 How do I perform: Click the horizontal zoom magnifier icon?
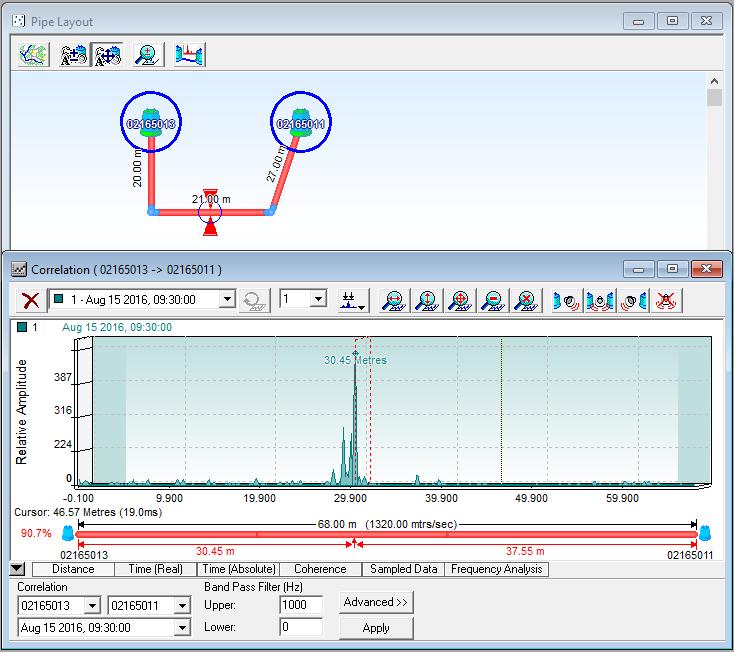pyautogui.click(x=394, y=300)
